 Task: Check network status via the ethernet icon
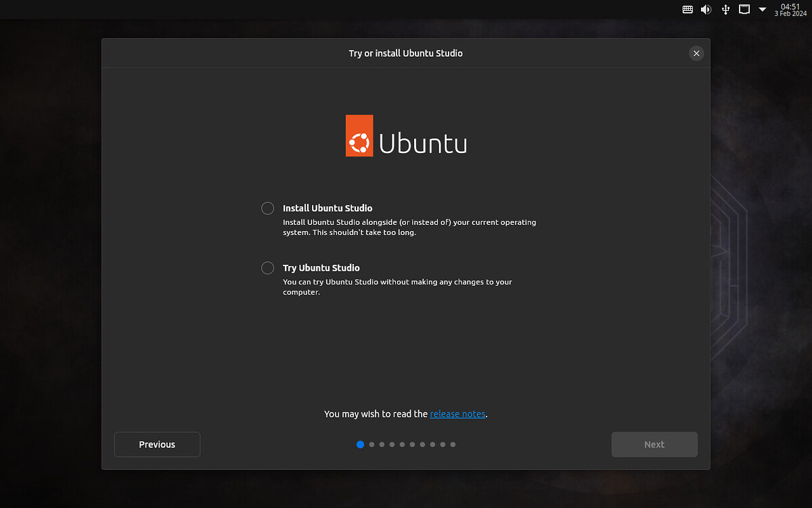pos(744,9)
